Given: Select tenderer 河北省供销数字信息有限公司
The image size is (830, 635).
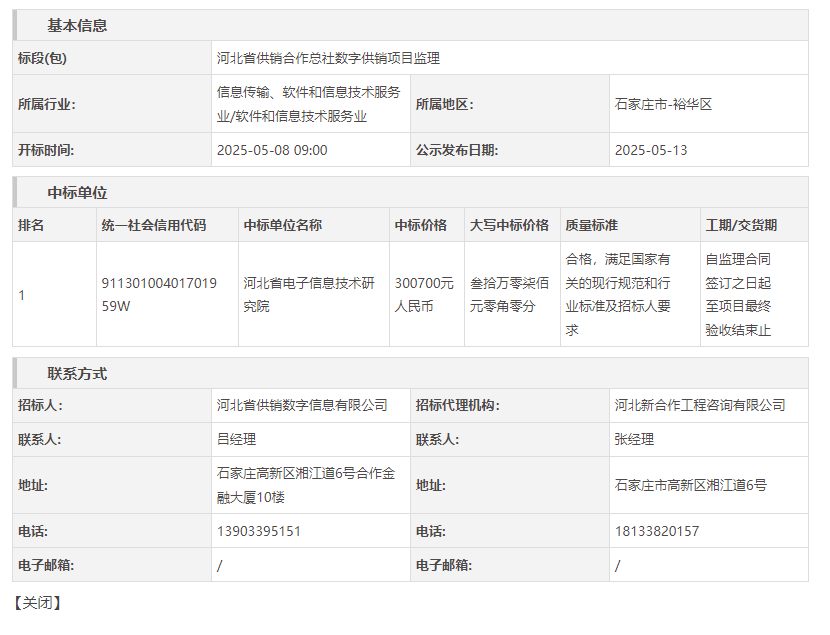Looking at the screenshot, I should coord(302,405).
